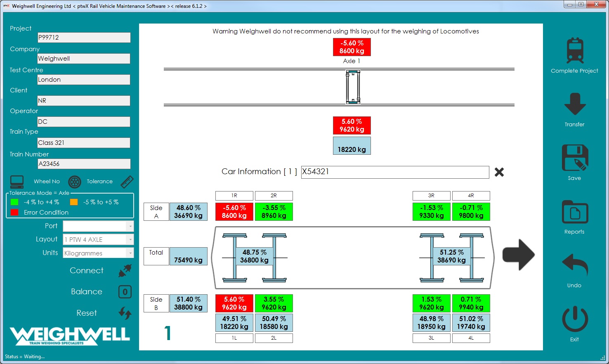Select the 4L wheel label
Viewport: 609px width, 364px height.
click(x=471, y=338)
